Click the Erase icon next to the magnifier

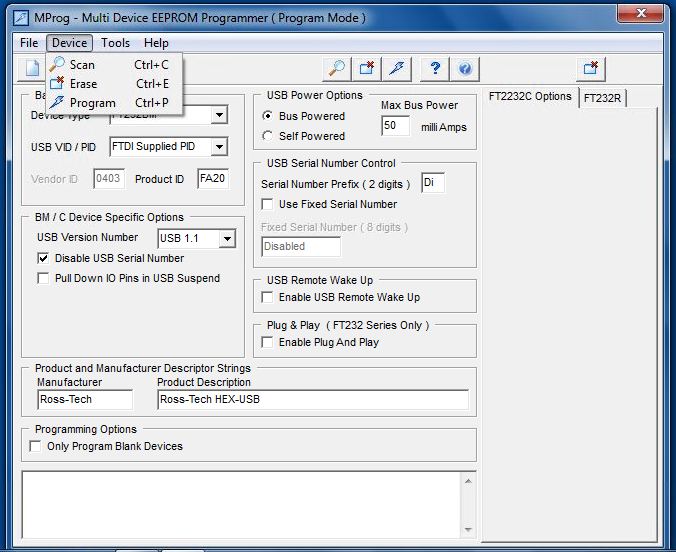pyautogui.click(x=366, y=69)
